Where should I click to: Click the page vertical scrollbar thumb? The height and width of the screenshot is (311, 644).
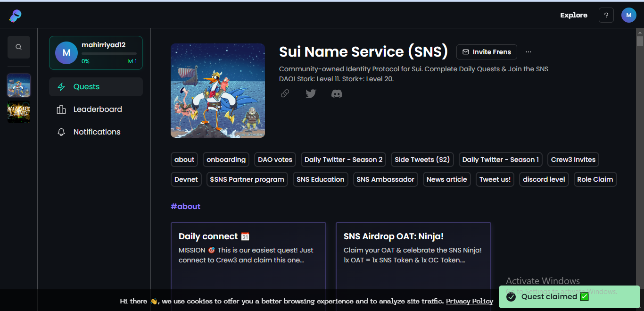click(640, 41)
